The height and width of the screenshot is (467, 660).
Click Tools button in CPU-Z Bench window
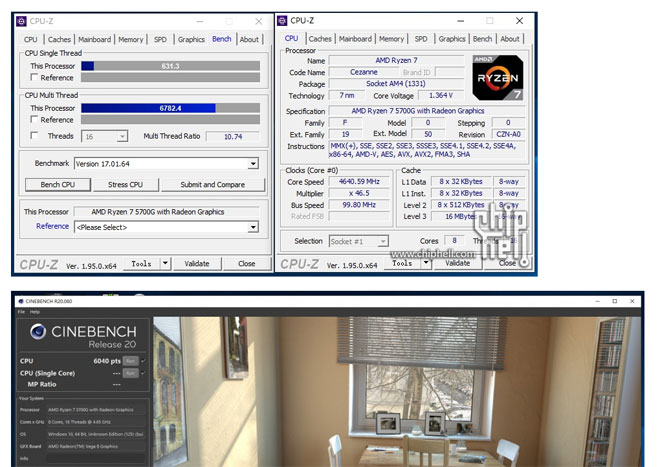(142, 264)
